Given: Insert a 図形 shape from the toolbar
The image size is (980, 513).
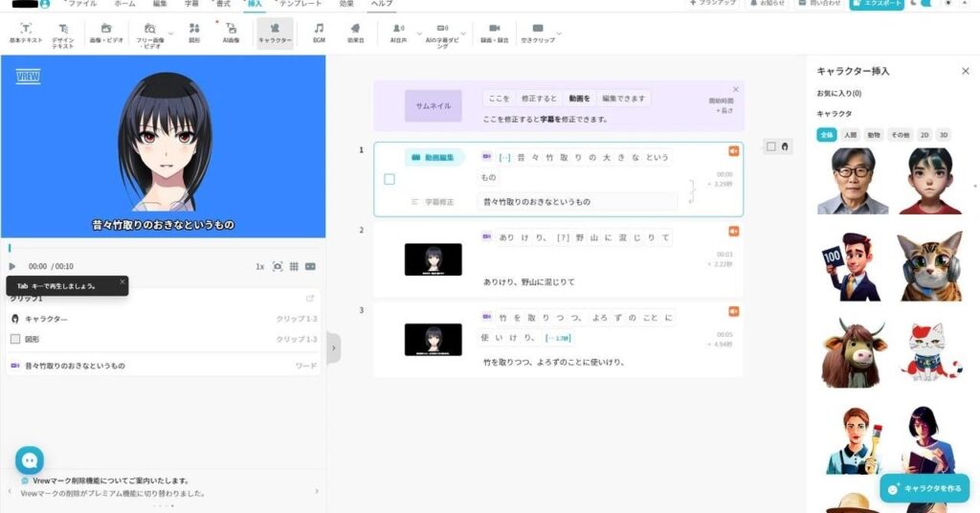Looking at the screenshot, I should coord(194,33).
